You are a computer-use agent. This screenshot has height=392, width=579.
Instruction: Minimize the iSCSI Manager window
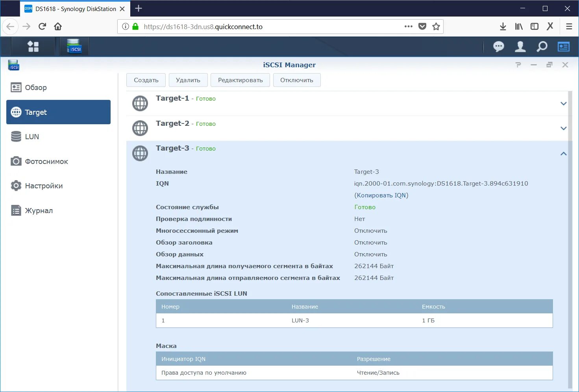click(534, 65)
